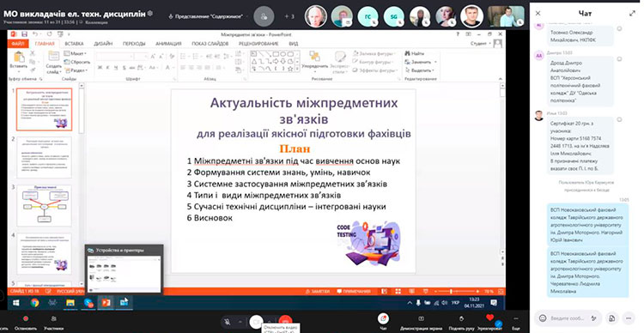Open Выделить select dropdown
The width and height of the screenshot is (644, 333).
(x=420, y=70)
